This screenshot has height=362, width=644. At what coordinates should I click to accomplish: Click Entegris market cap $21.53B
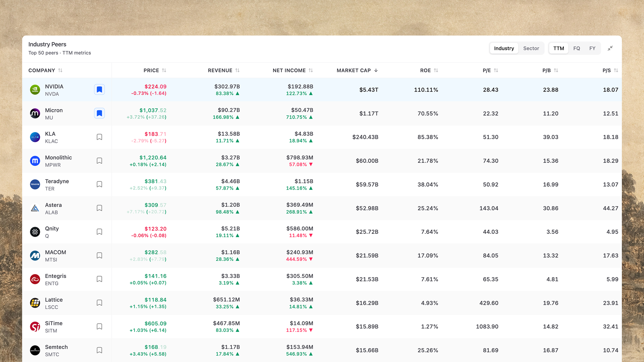pos(367,279)
